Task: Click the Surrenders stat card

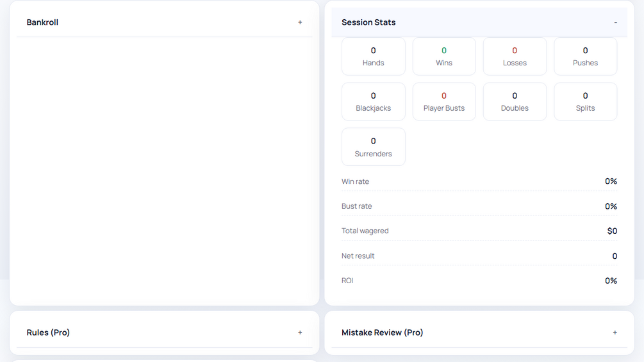Action: click(374, 147)
